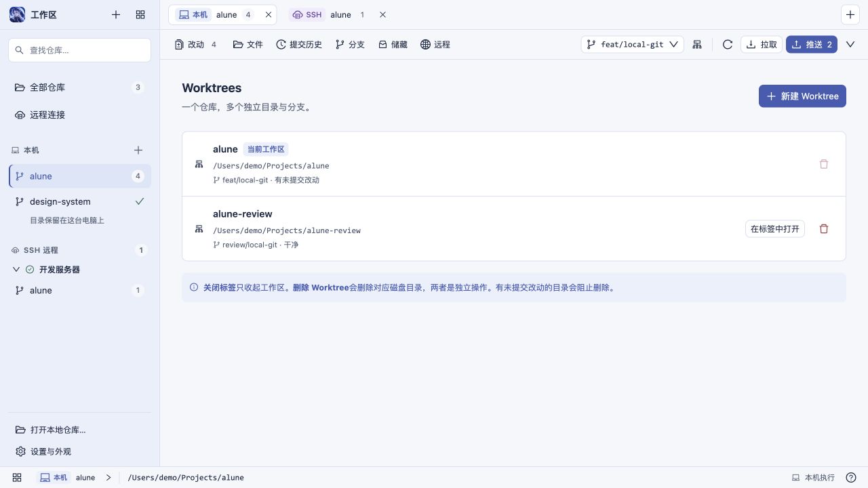Delete the alune-review worktree trash icon
The image size is (868, 488).
[824, 229]
